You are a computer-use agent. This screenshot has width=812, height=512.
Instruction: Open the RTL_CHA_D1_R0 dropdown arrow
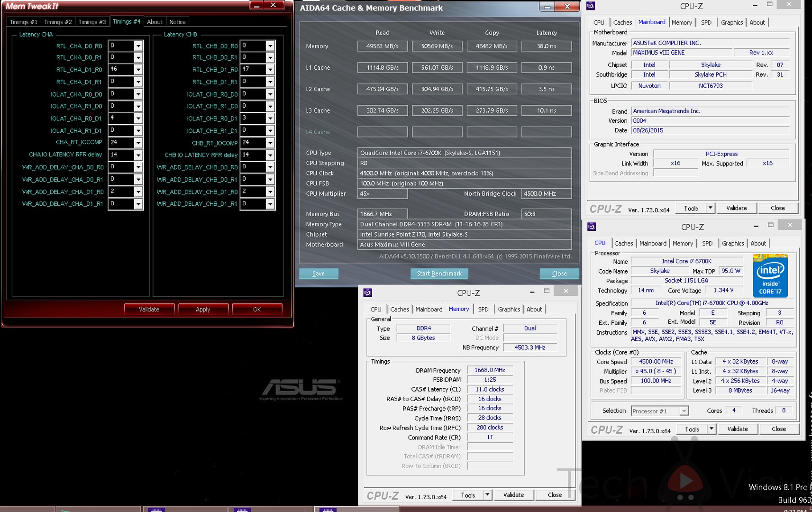tap(138, 70)
